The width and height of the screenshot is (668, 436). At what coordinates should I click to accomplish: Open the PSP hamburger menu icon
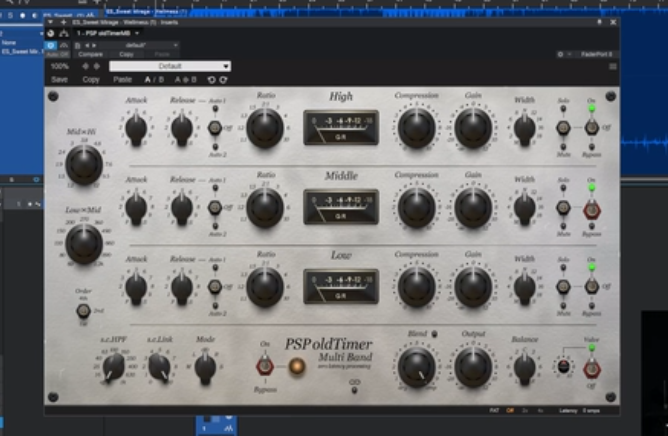[x=613, y=66]
